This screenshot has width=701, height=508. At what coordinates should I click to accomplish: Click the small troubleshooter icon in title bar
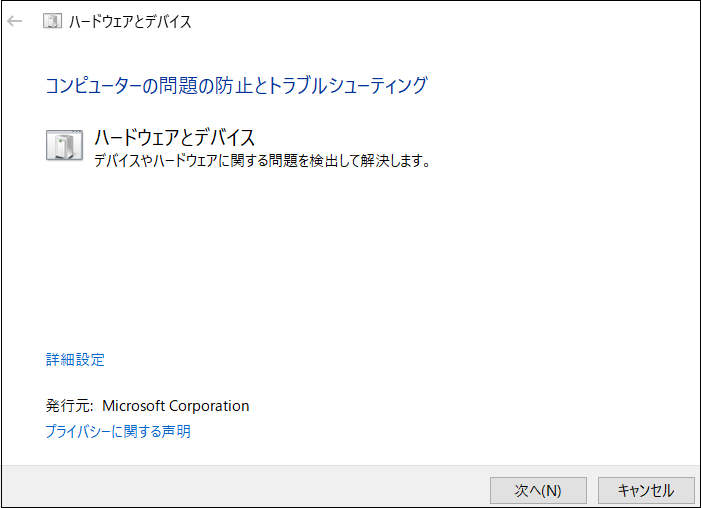[x=52, y=21]
